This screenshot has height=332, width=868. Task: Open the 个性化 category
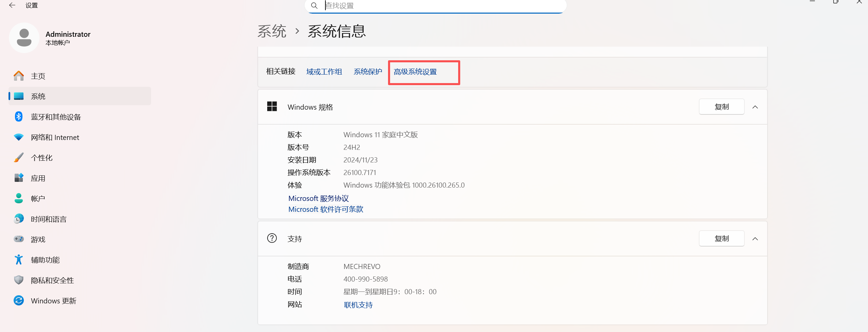[x=80, y=158]
